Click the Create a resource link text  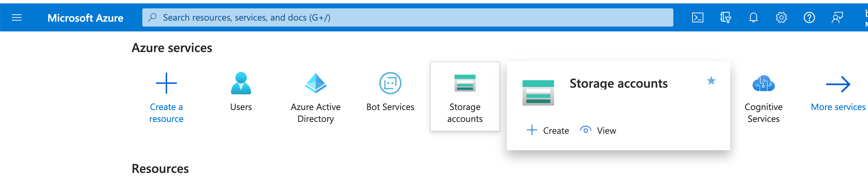pos(166,113)
